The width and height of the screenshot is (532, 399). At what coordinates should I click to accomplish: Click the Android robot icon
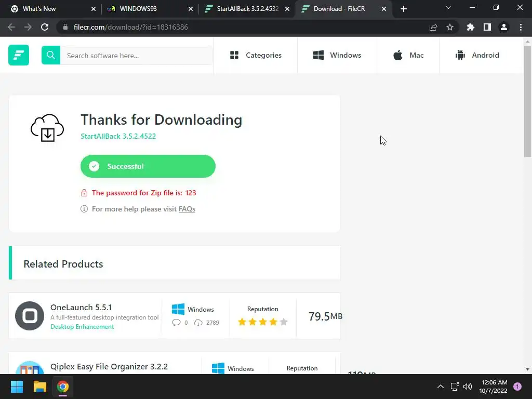coord(460,55)
